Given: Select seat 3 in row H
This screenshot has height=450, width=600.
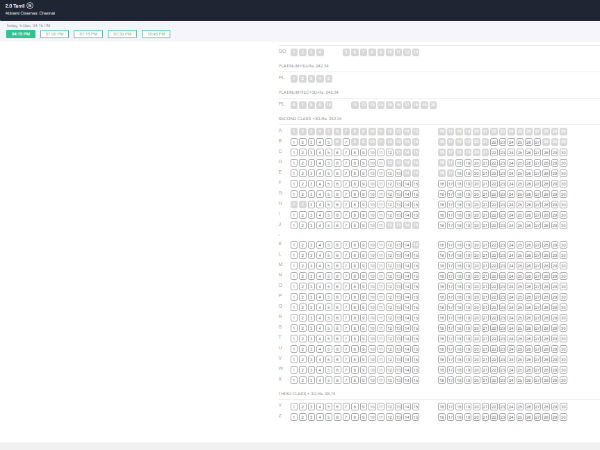Looking at the screenshot, I should tap(311, 205).
